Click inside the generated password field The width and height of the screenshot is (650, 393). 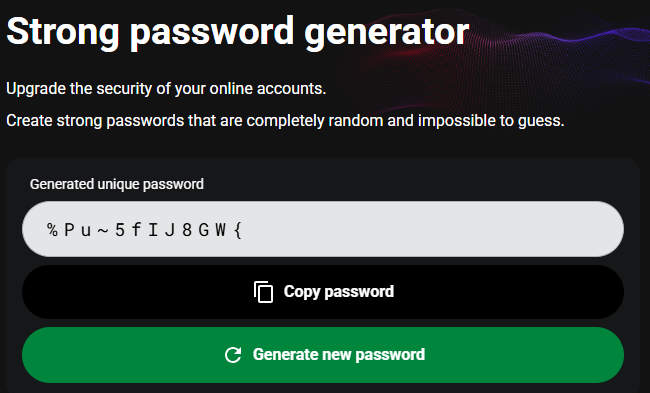click(x=323, y=229)
